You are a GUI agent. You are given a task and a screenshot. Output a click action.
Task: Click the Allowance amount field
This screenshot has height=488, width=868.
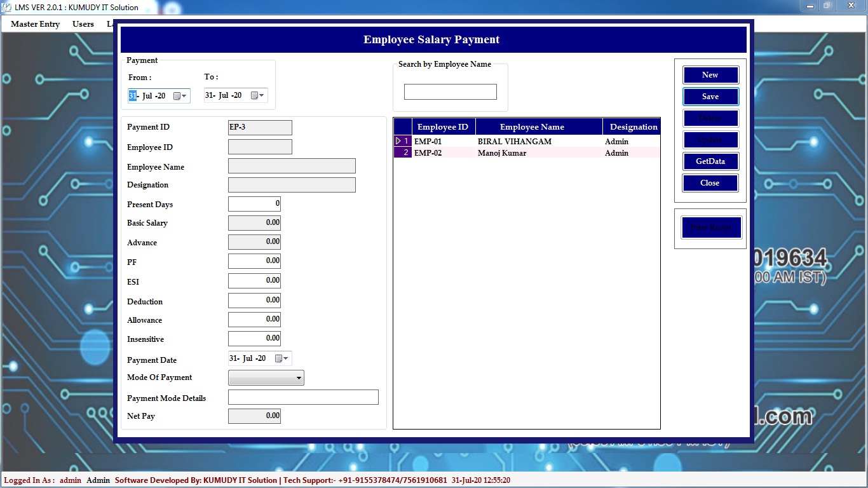click(254, 320)
